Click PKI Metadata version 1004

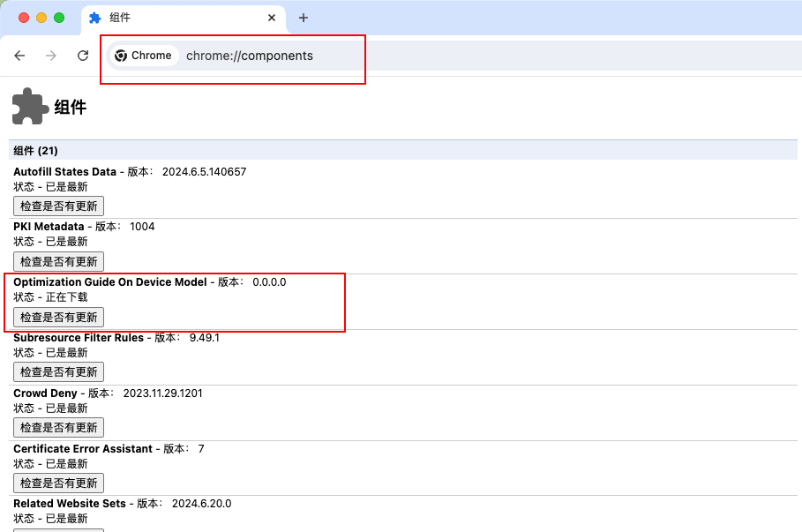coord(142,227)
